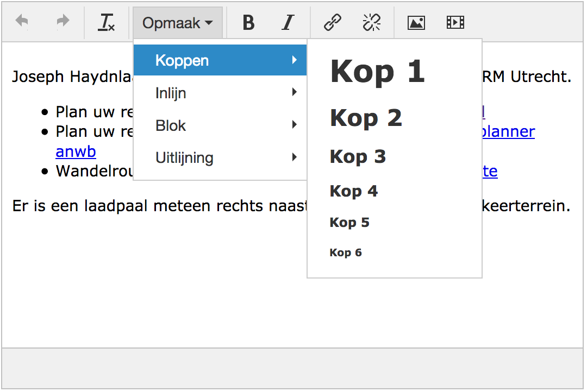Image resolution: width=587 pixels, height=392 pixels.
Task: Insert an image from the toolbar
Action: click(x=416, y=22)
